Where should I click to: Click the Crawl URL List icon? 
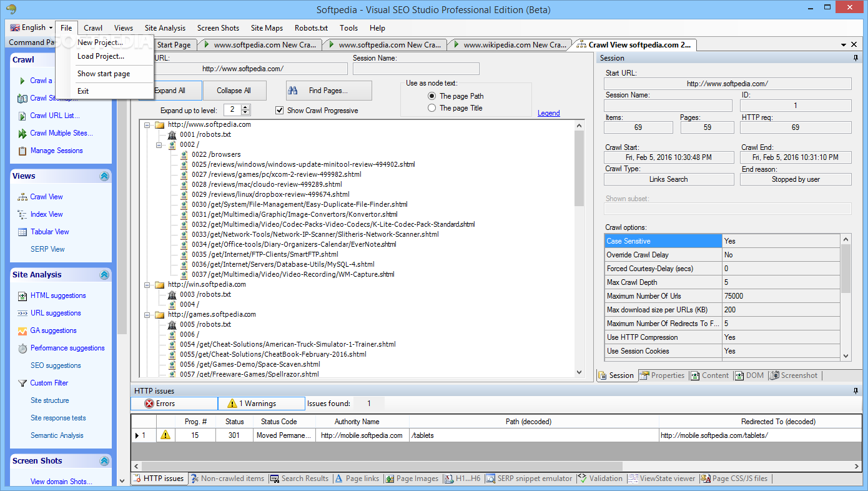(22, 116)
